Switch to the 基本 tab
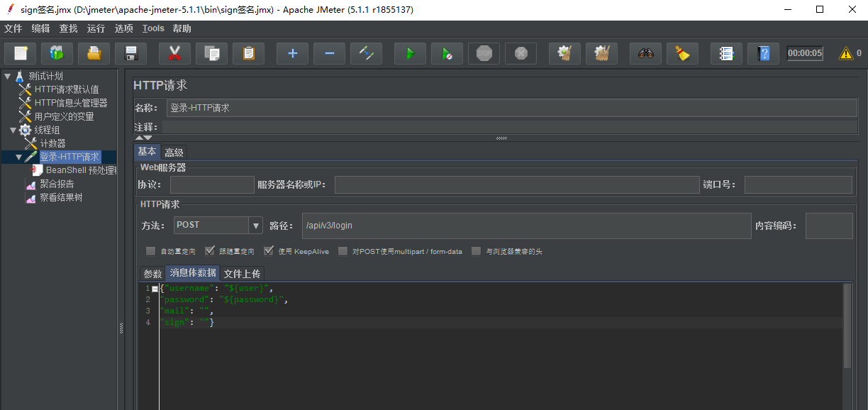The height and width of the screenshot is (410, 868). 148,152
